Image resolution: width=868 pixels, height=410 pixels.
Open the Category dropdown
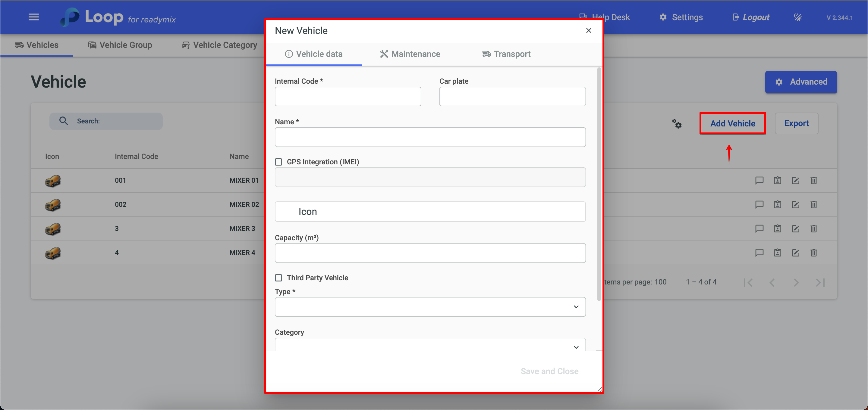[x=430, y=345]
